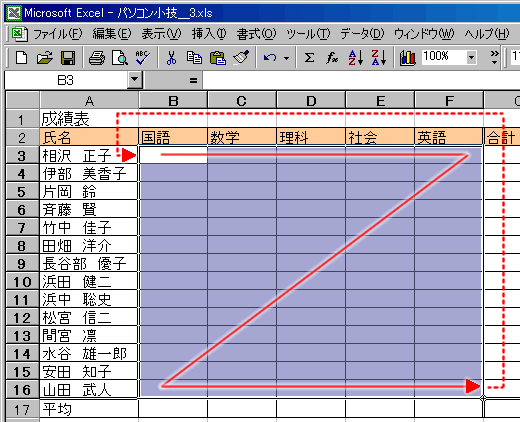Screen dimensions: 520x422
Task: Cut selection with the scissors icon
Action: coord(171,58)
